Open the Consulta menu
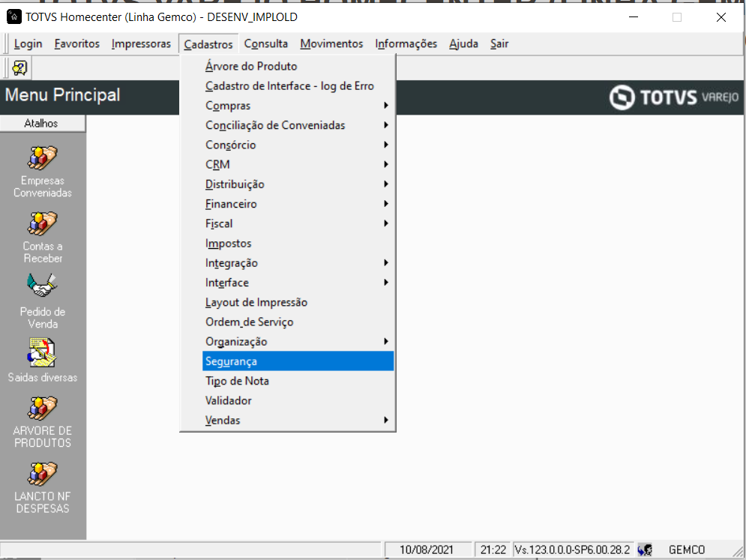 [266, 43]
